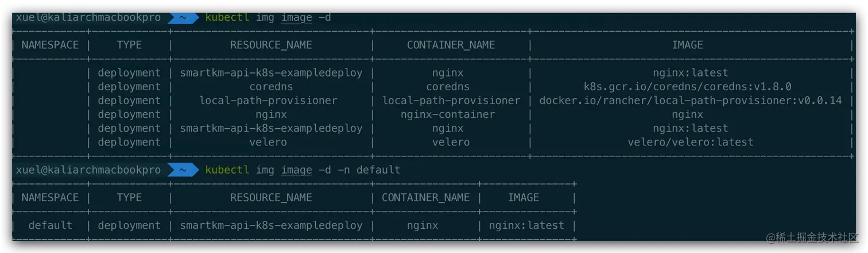The height and width of the screenshot is (253, 868).
Task: Click the default namespace cell
Action: point(51,225)
